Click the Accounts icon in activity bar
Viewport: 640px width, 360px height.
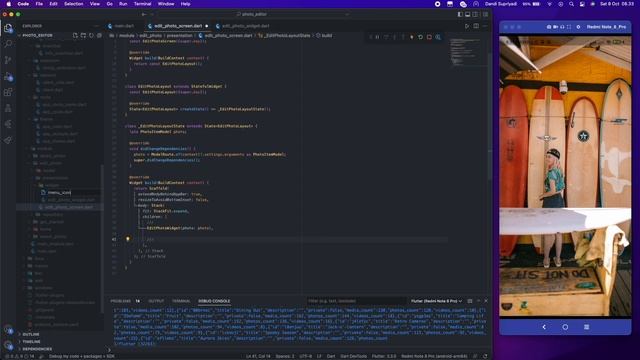click(8, 330)
